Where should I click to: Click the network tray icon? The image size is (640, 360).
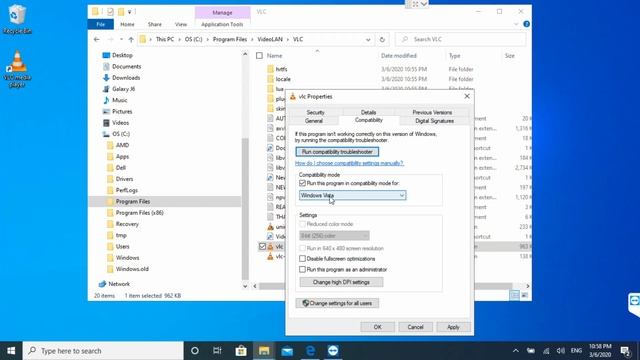pos(546,351)
